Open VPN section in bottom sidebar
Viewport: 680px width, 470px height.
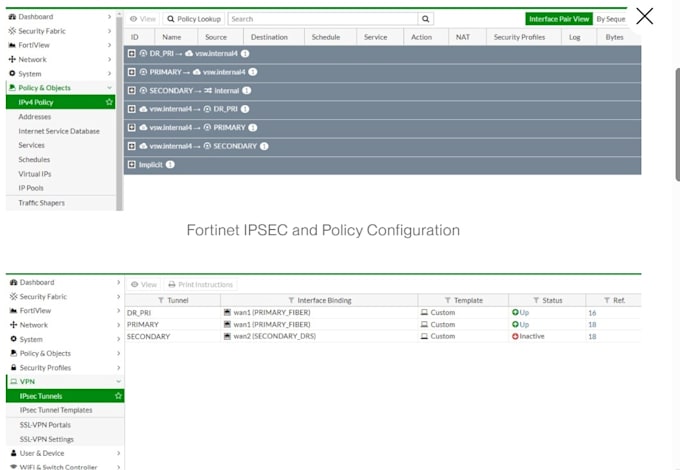(65, 382)
